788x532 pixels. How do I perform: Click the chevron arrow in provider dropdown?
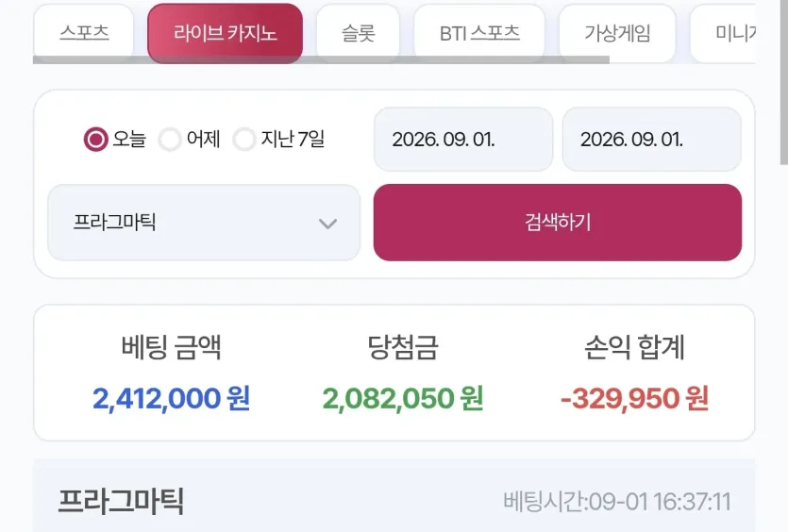(327, 224)
